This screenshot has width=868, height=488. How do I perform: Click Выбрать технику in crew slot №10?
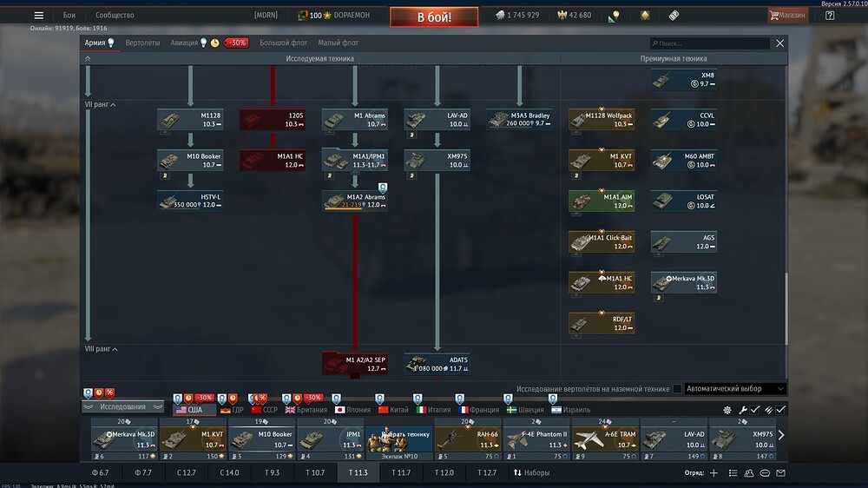(399, 439)
